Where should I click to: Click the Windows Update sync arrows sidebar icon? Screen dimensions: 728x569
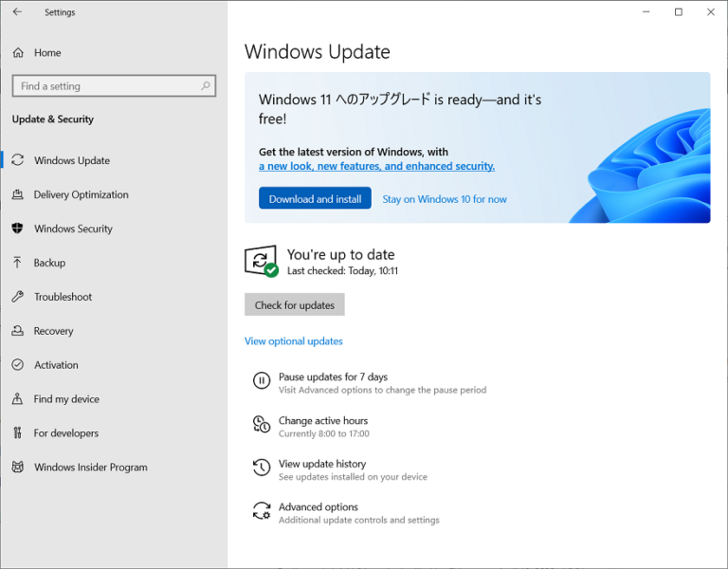point(18,160)
